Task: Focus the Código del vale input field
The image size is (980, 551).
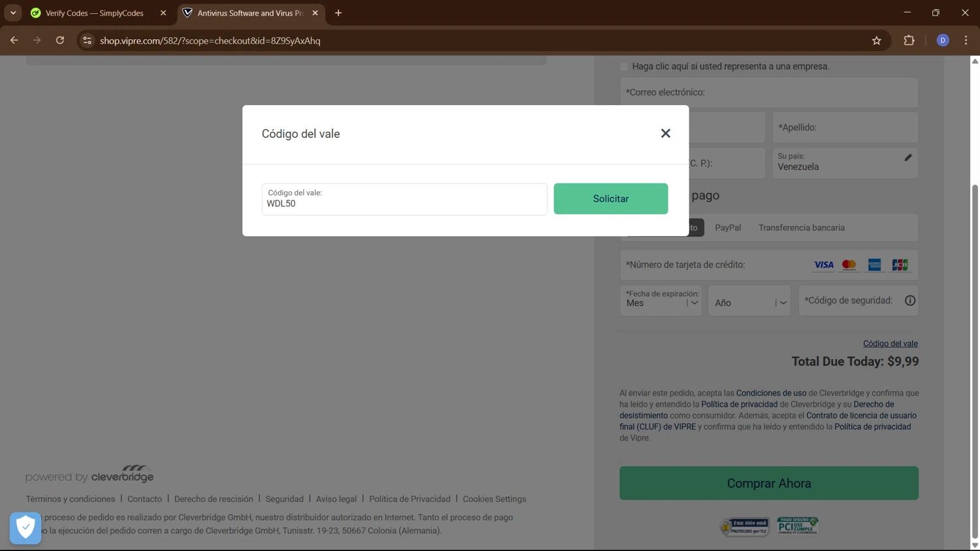Action: click(404, 199)
